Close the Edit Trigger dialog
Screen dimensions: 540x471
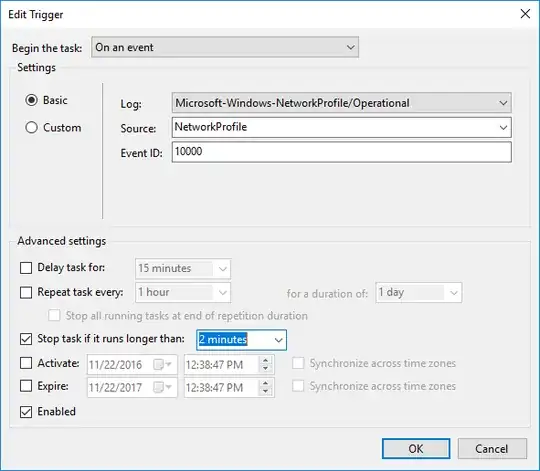[x=525, y=14]
